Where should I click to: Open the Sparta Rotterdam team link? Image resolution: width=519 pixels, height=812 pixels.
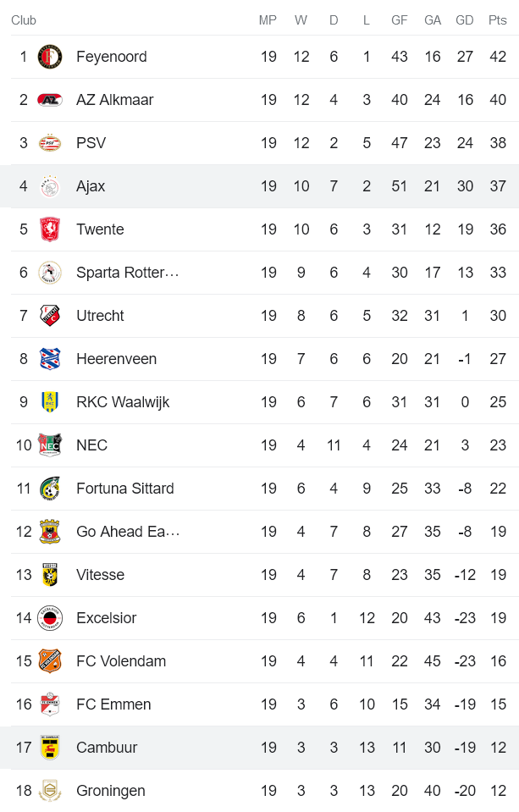(127, 273)
